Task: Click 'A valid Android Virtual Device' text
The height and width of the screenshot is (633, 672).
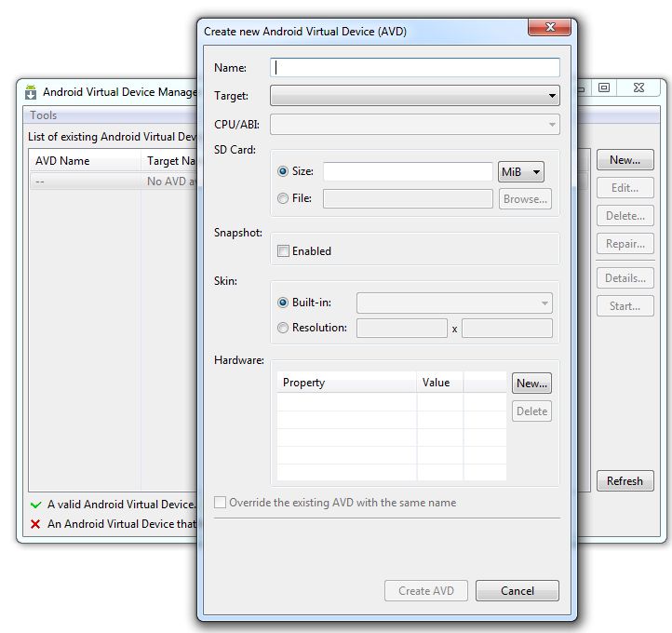Action: point(122,505)
